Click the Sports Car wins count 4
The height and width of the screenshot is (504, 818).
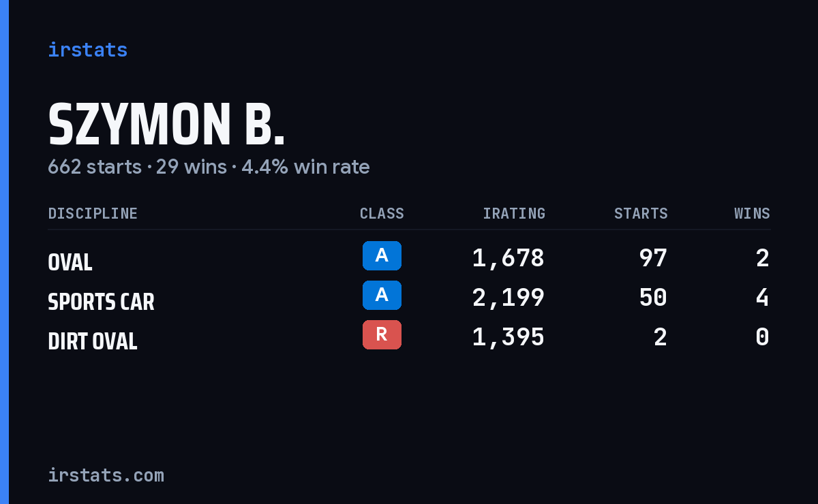click(x=762, y=298)
